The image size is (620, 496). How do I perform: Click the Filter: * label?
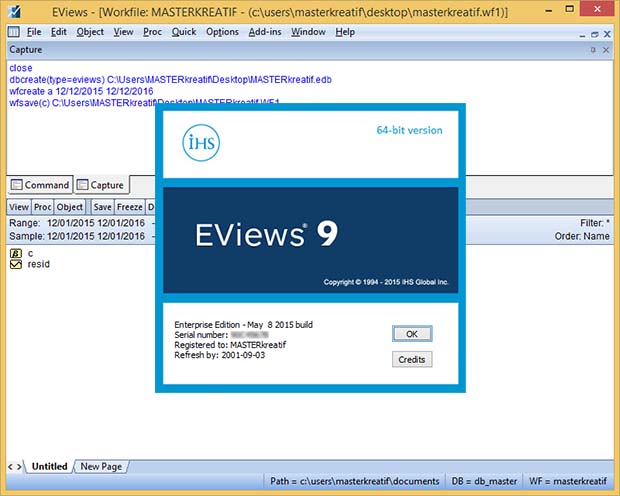coord(595,223)
